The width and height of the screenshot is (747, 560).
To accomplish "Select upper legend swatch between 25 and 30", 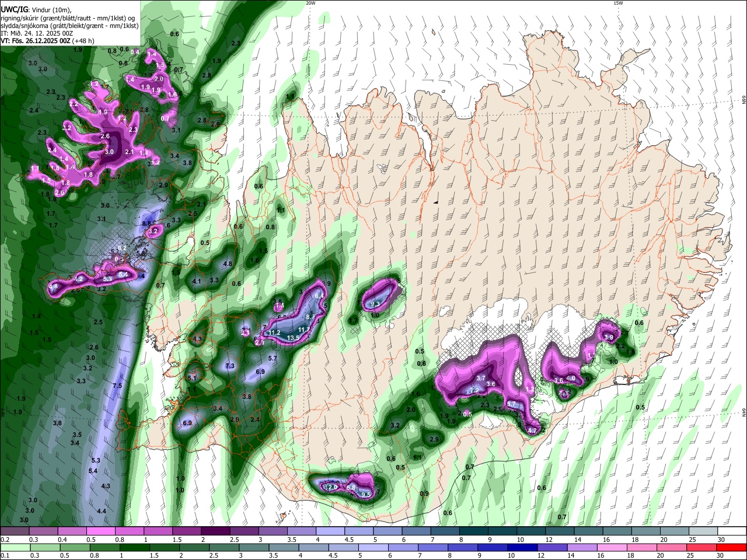I will click(703, 531).
